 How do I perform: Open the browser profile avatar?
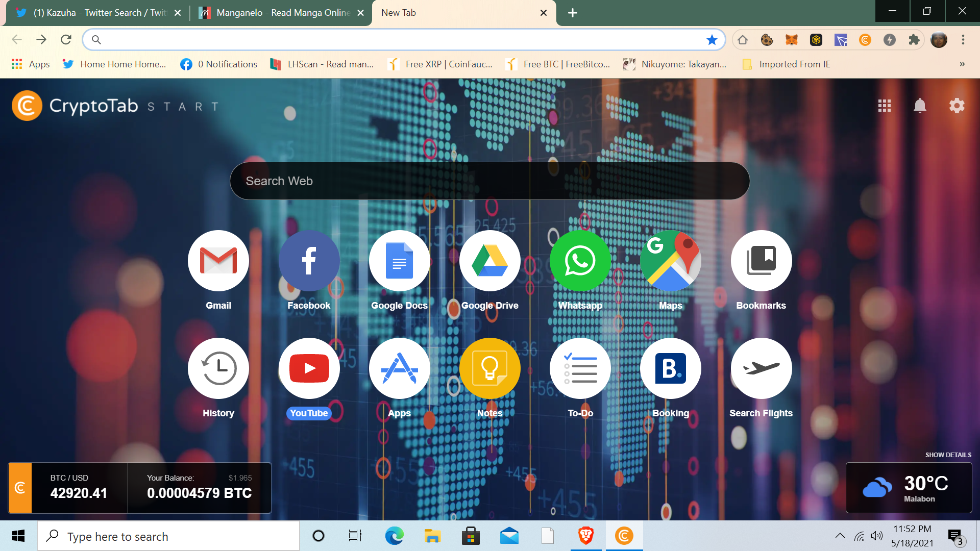point(939,40)
